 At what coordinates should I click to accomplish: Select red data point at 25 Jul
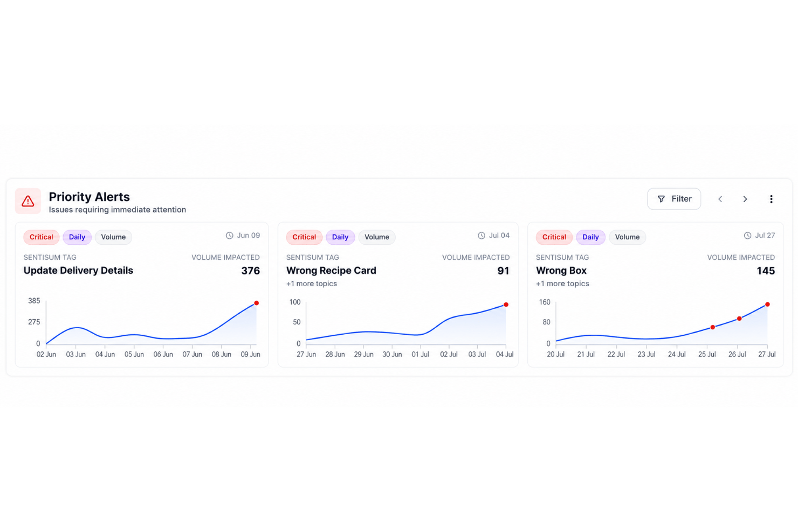pos(713,327)
